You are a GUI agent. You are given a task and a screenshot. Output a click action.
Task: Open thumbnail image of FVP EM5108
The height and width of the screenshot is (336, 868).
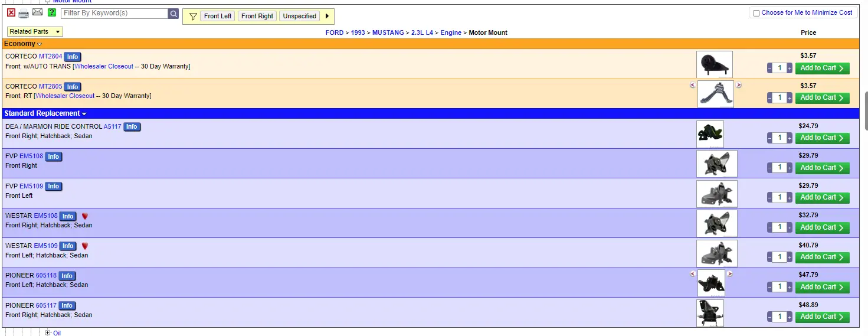pos(716,164)
